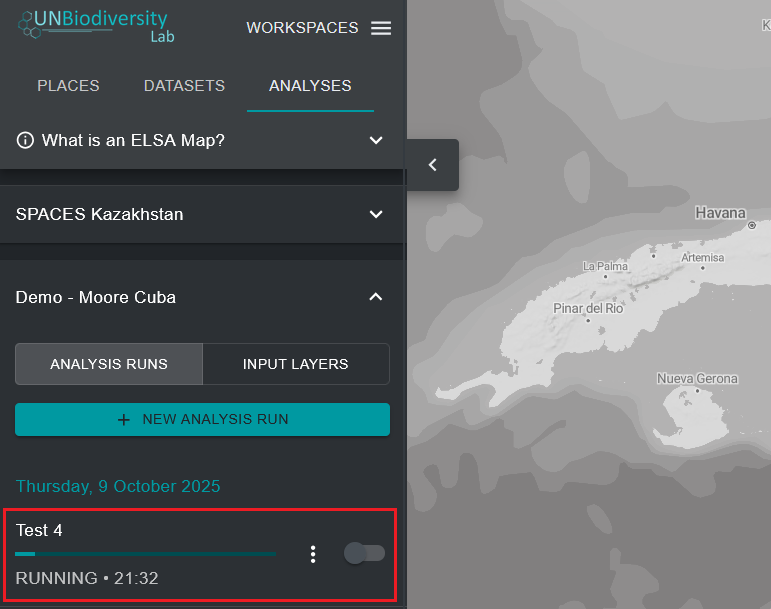Start a NEW ANALYSIS RUN
The image size is (771, 609).
(202, 420)
